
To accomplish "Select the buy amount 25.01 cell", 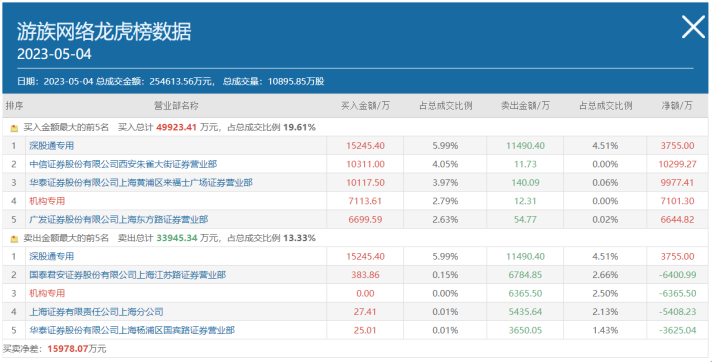I will 365,330.
